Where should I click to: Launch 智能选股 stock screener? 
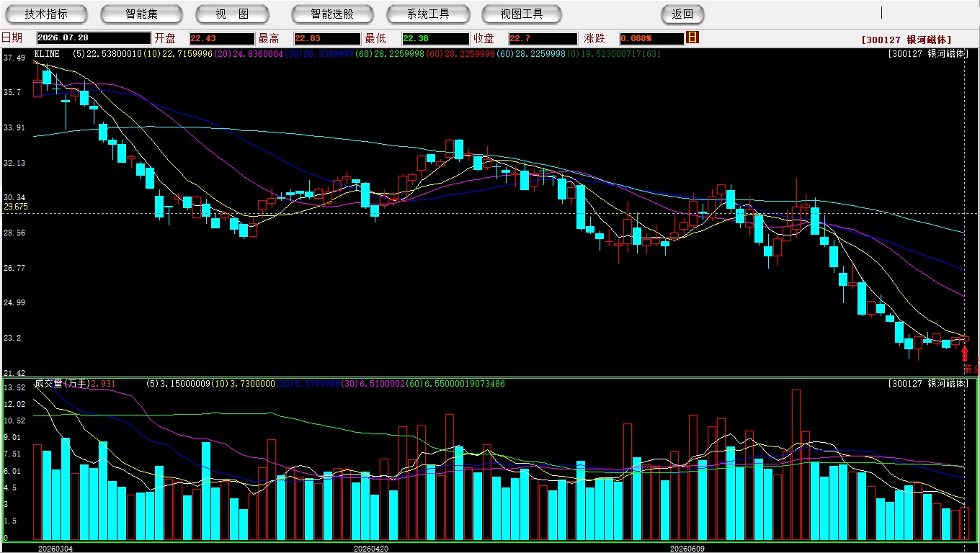[332, 14]
